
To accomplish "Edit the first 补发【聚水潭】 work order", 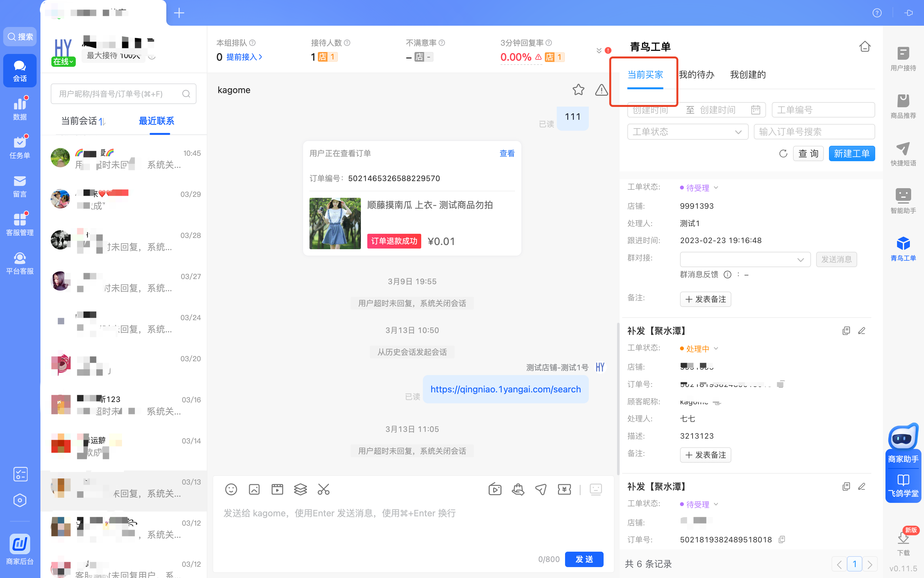I will coord(861,331).
